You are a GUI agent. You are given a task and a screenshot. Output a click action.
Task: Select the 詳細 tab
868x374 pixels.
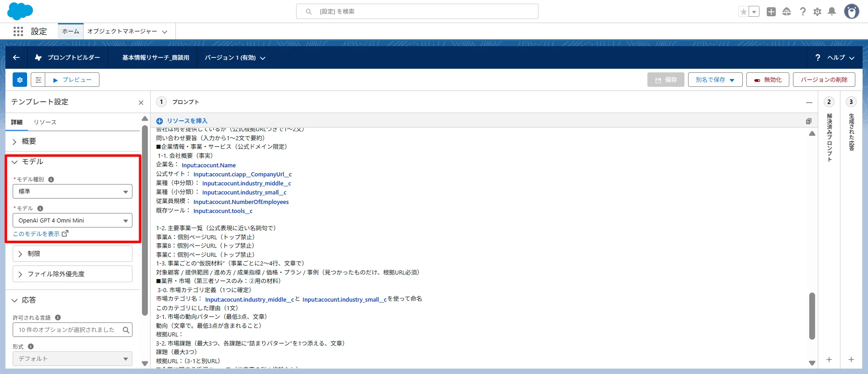point(17,122)
